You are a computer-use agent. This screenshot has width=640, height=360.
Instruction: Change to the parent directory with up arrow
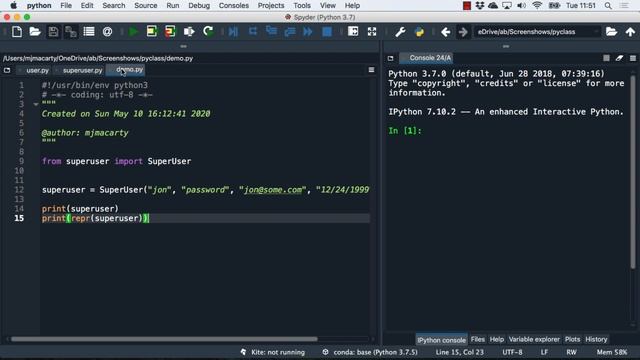tap(630, 31)
